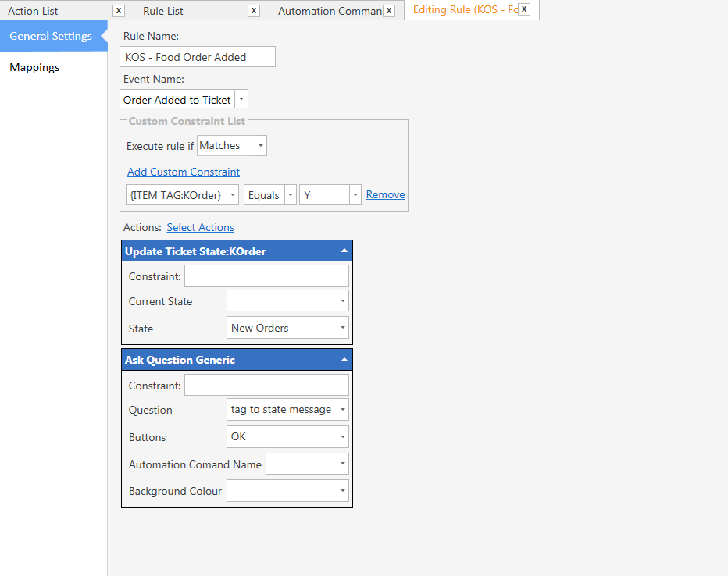Close the Editing Rule tab

pos(524,9)
